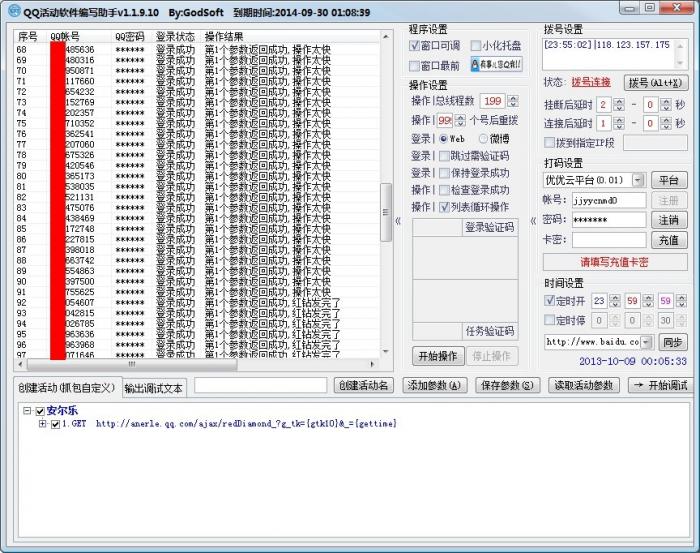Click 拨号(Alt+X) dial button
The width and height of the screenshot is (700, 553).
coord(656,83)
